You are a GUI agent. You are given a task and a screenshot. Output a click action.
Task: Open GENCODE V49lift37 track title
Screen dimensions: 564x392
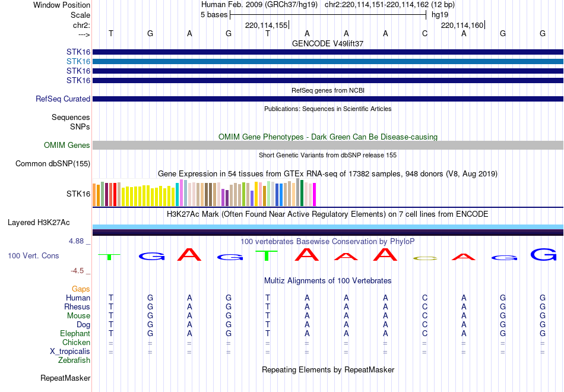coord(328,43)
